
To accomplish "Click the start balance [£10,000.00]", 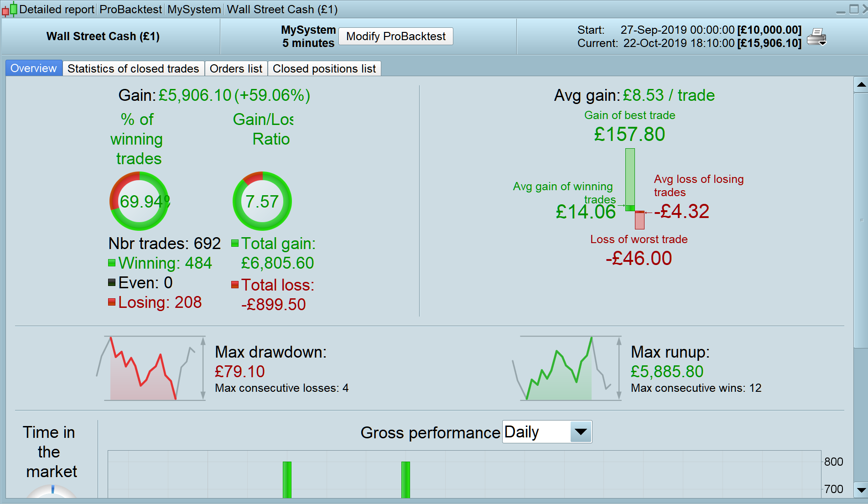I will point(769,30).
